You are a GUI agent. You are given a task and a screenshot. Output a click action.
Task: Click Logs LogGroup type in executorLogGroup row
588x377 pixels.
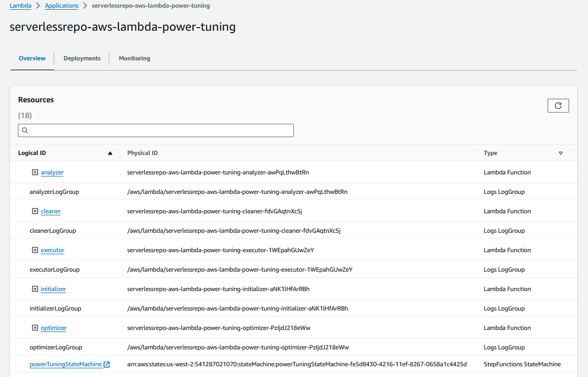point(504,270)
